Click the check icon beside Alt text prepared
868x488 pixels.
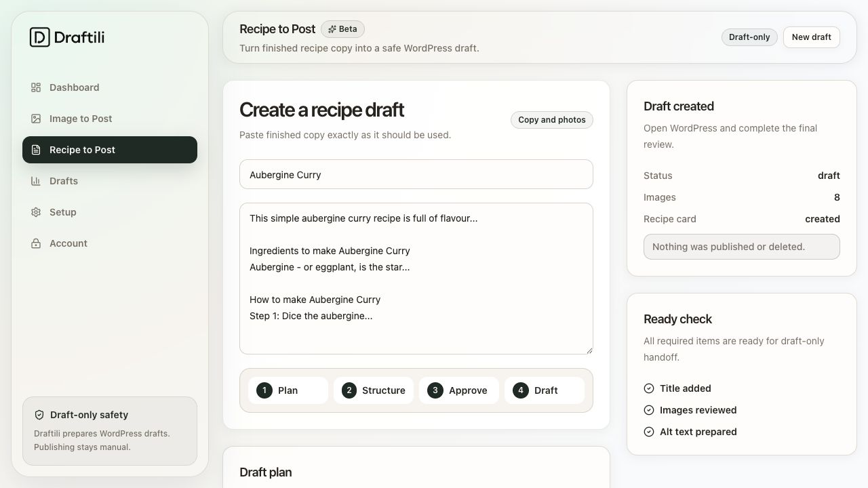pos(649,432)
